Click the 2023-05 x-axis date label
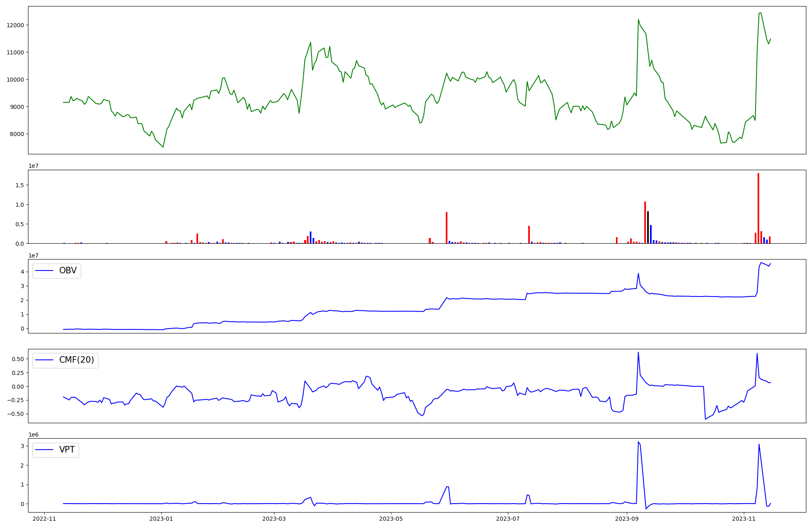The height and width of the screenshot is (528, 812). point(391,519)
